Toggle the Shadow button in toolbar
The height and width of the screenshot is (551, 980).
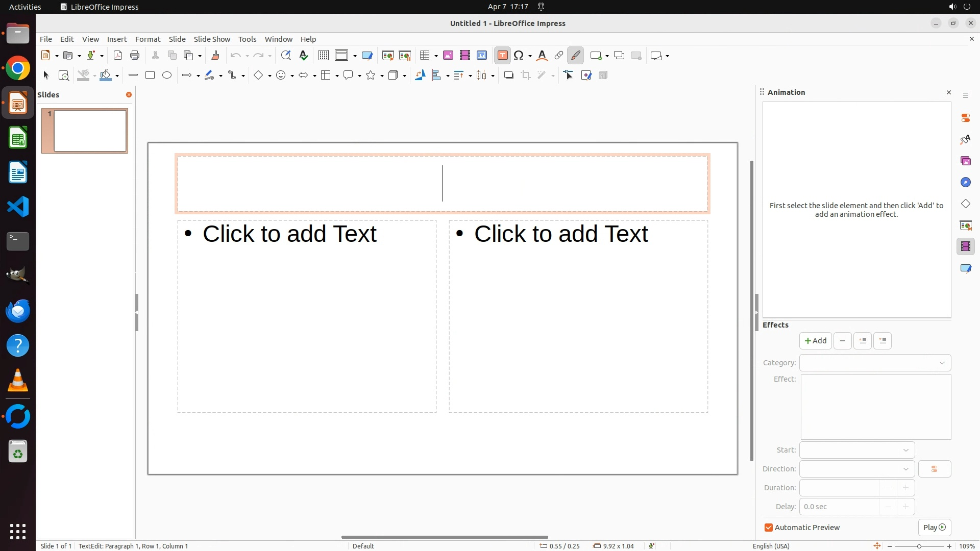(x=508, y=76)
